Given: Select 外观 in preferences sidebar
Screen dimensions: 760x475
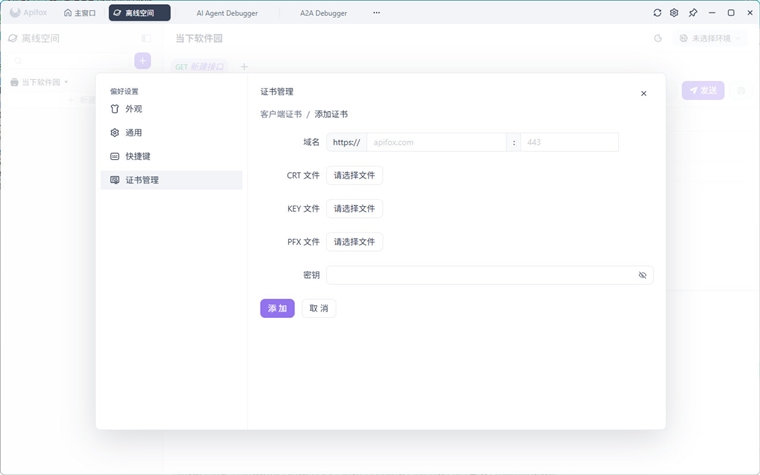Looking at the screenshot, I should (x=171, y=109).
